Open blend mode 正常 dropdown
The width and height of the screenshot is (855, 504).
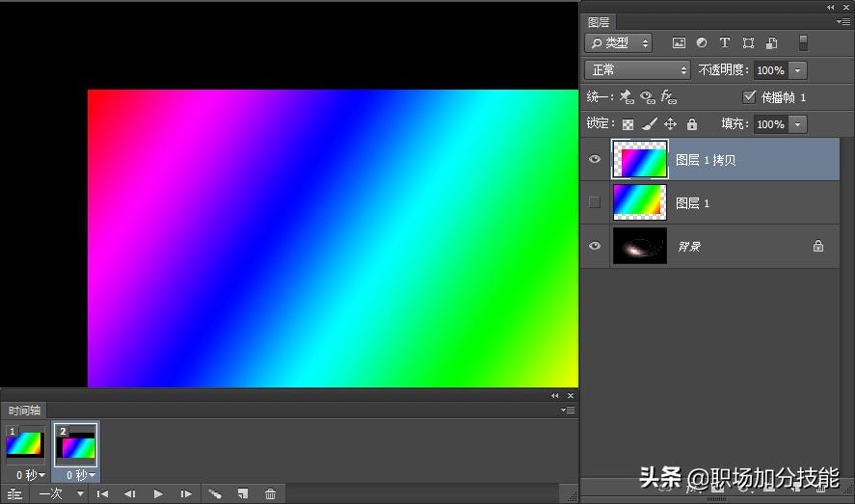pyautogui.click(x=637, y=69)
